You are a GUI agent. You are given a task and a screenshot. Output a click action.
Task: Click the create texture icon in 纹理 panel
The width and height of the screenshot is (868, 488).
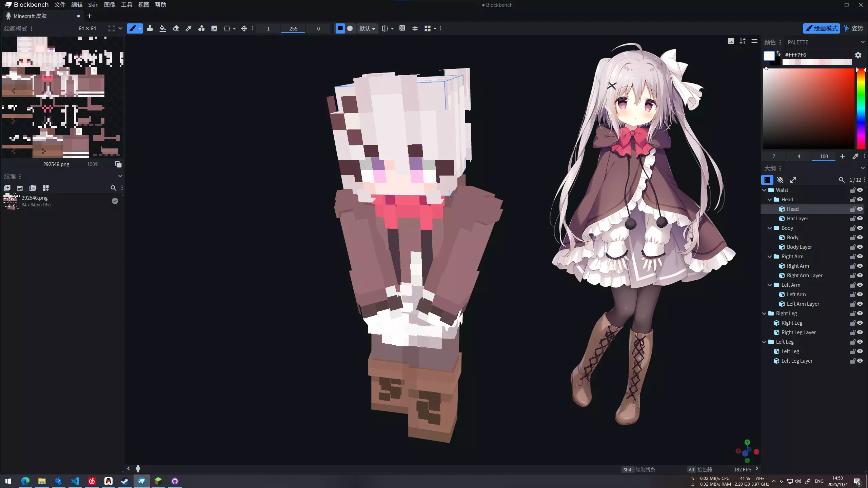point(7,188)
